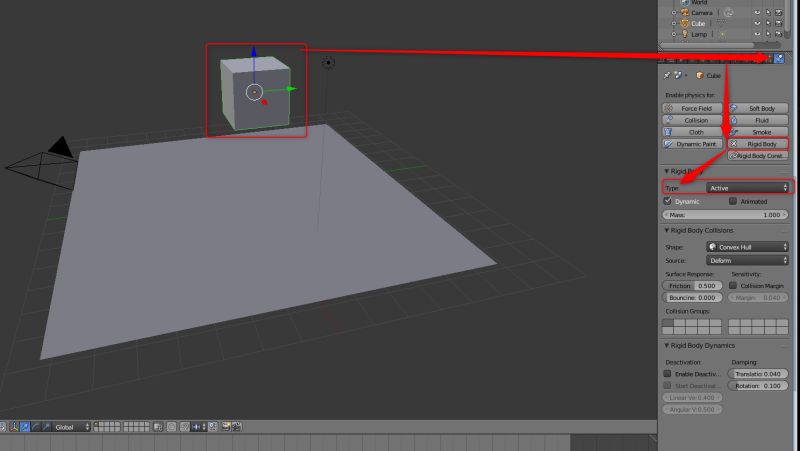The height and width of the screenshot is (451, 800).
Task: Open the Type dropdown showing Active
Action: (x=747, y=188)
